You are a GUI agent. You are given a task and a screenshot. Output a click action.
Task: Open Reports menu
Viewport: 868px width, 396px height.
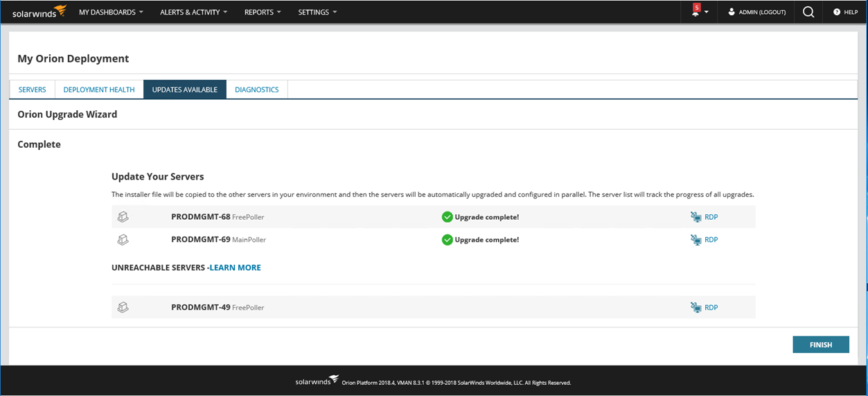(x=263, y=12)
